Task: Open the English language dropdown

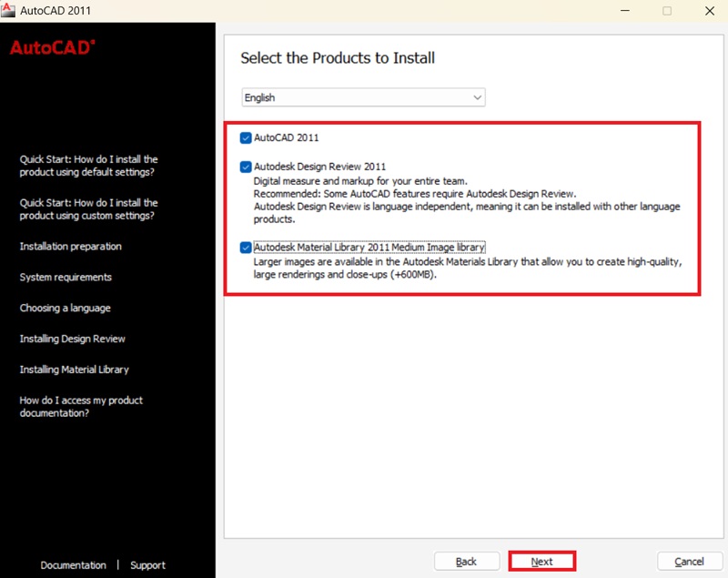Action: tap(363, 97)
